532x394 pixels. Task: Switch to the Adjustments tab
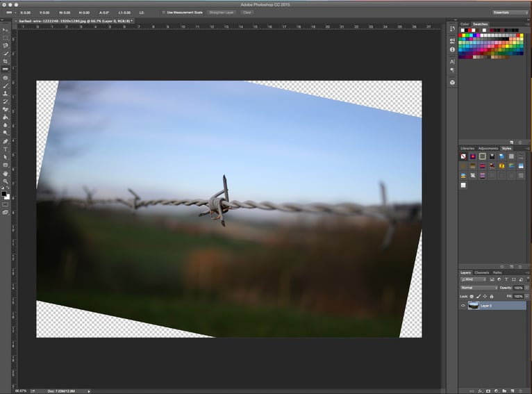tap(488, 148)
